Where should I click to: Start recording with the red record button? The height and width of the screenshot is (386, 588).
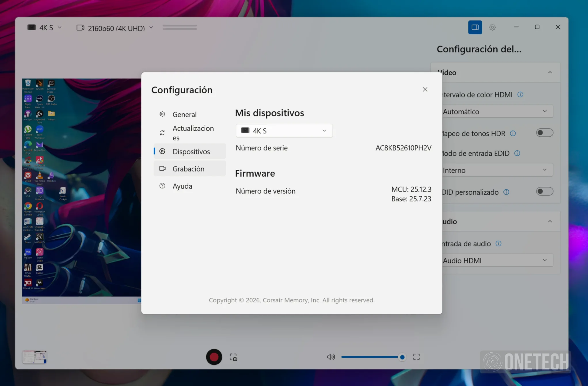coord(214,357)
